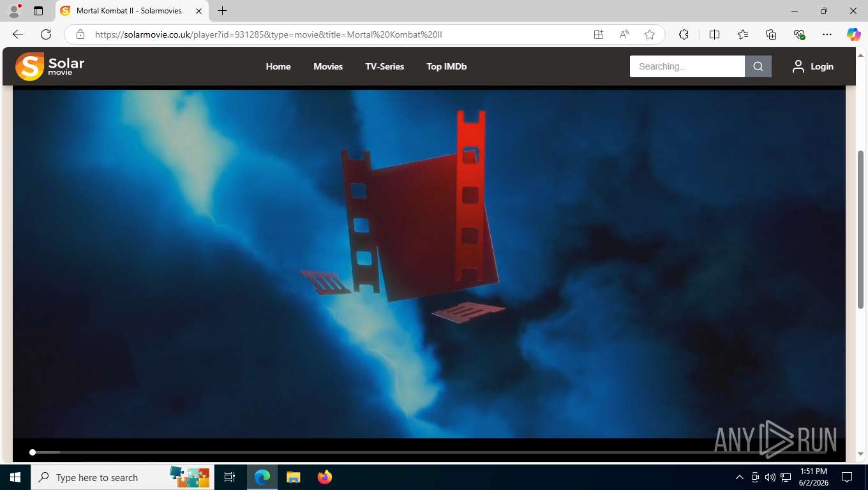Screen dimensions: 868x490
Task: Open the Windows Start menu
Action: 15,477
